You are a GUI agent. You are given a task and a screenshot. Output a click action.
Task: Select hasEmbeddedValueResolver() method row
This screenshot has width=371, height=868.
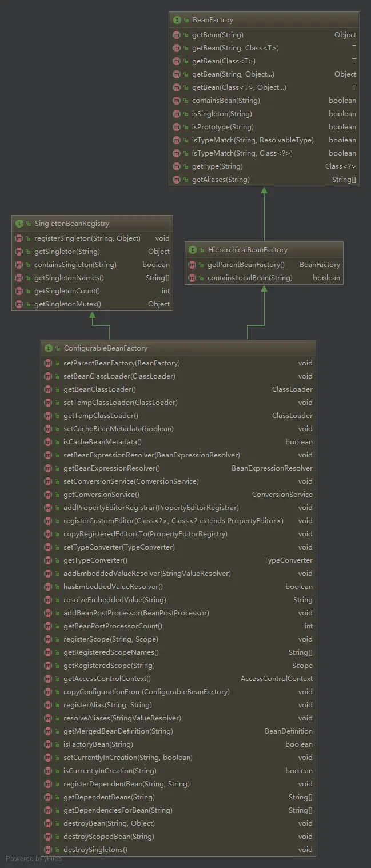[x=178, y=587]
